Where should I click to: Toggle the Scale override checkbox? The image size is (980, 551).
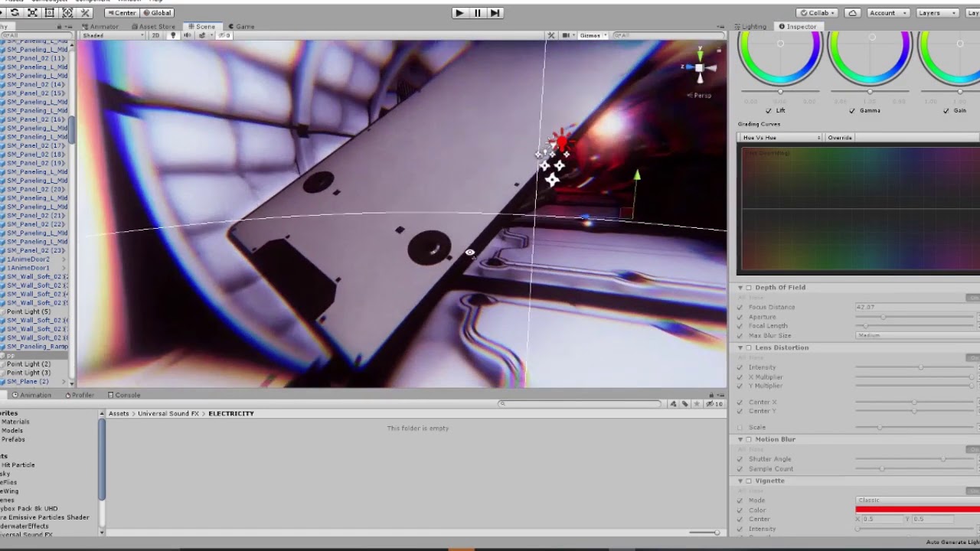pyautogui.click(x=740, y=427)
